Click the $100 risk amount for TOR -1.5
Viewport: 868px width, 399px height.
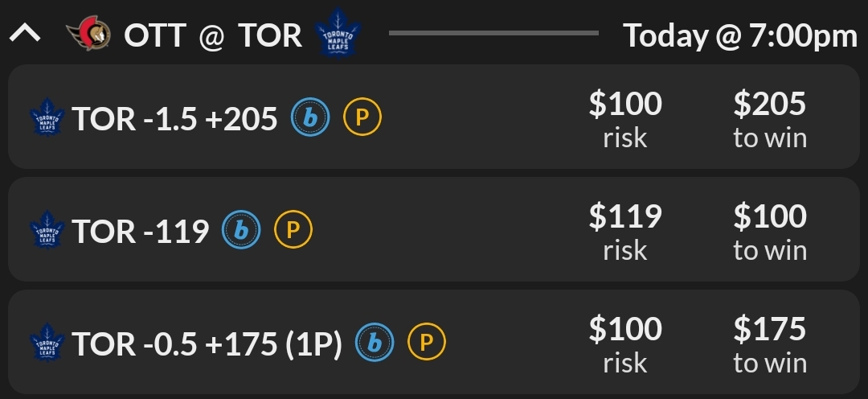point(625,119)
